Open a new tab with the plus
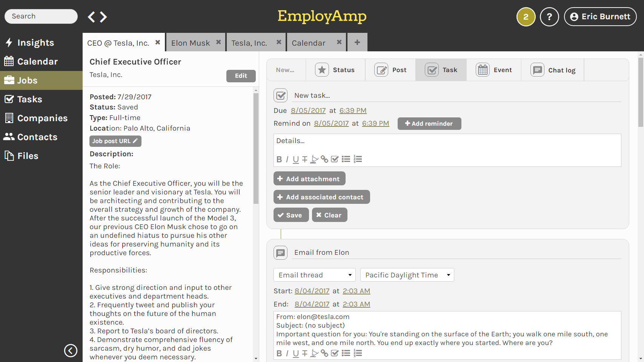Screen dimensions: 644x362 click(x=357, y=42)
